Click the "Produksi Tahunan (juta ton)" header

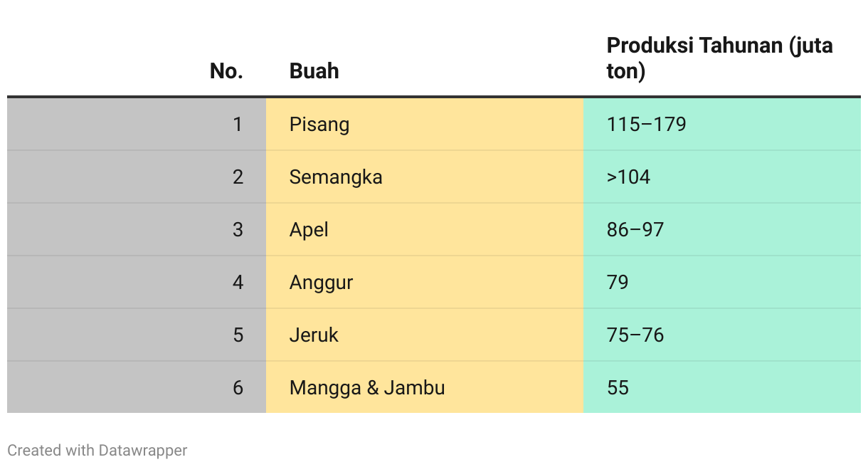(720, 58)
